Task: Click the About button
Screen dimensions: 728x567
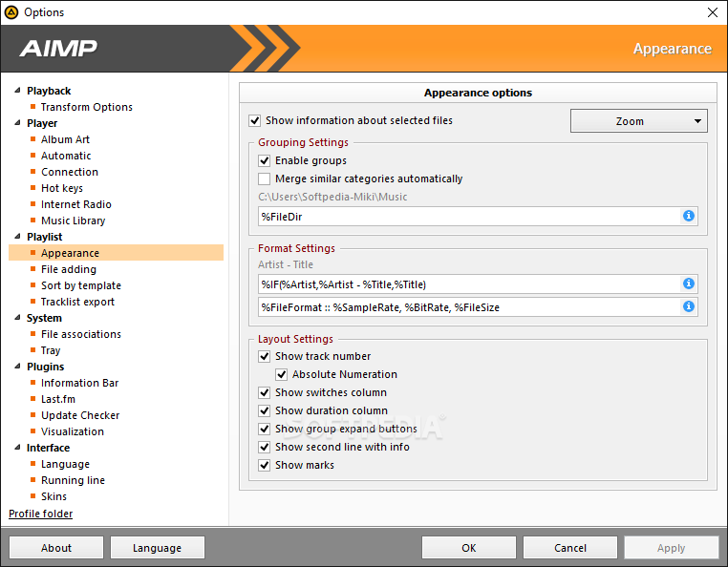Action: (x=56, y=548)
